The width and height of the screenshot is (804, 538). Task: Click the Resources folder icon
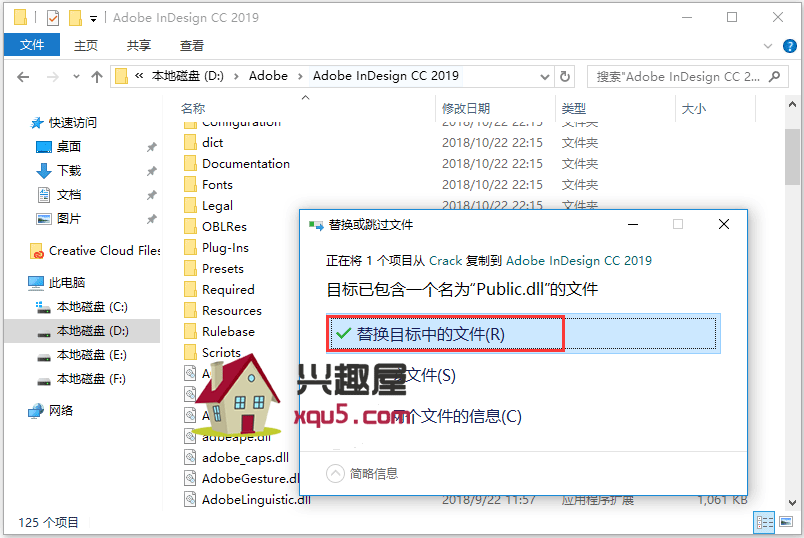[190, 310]
